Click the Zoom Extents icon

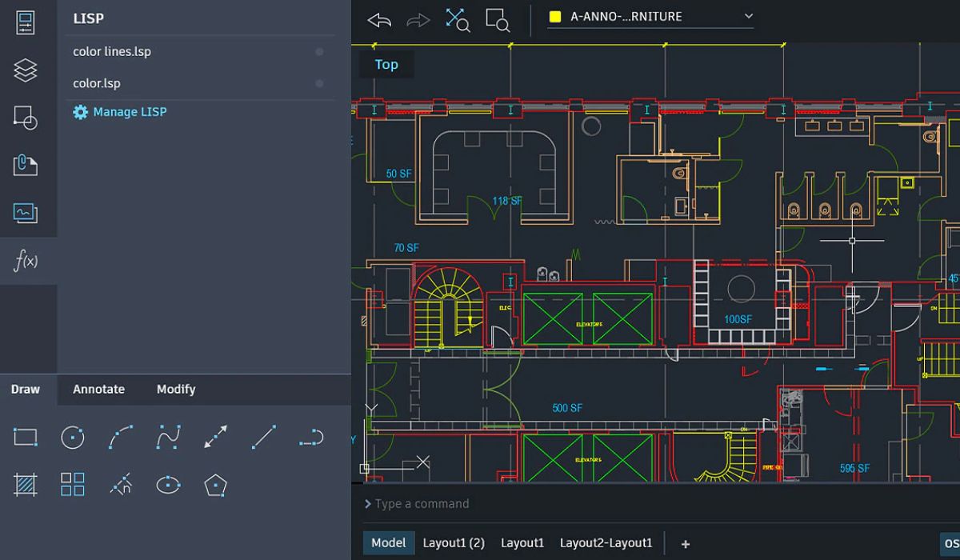(x=458, y=21)
